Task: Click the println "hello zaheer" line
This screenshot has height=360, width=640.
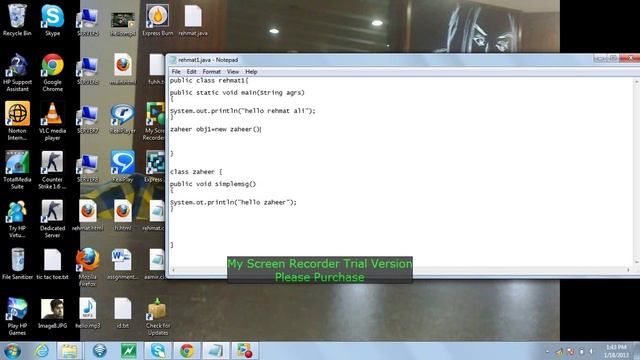Action: click(x=233, y=202)
